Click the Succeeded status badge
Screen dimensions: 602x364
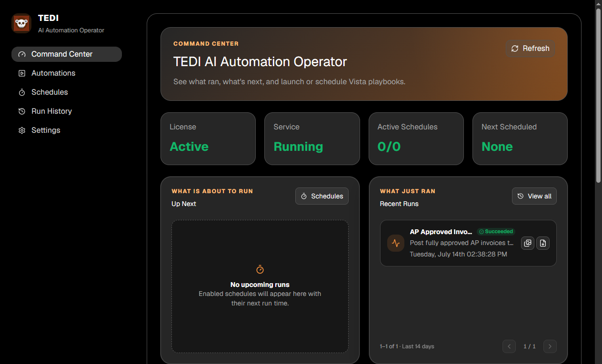click(x=496, y=232)
